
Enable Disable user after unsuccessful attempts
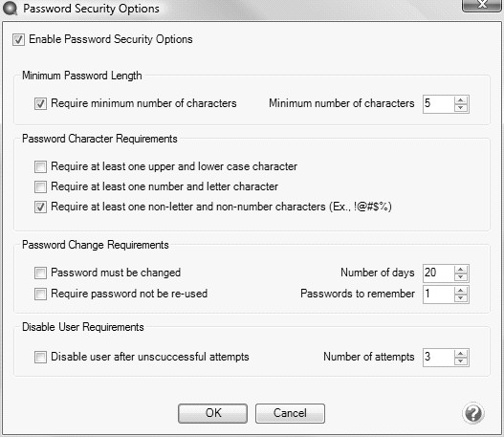(40, 358)
